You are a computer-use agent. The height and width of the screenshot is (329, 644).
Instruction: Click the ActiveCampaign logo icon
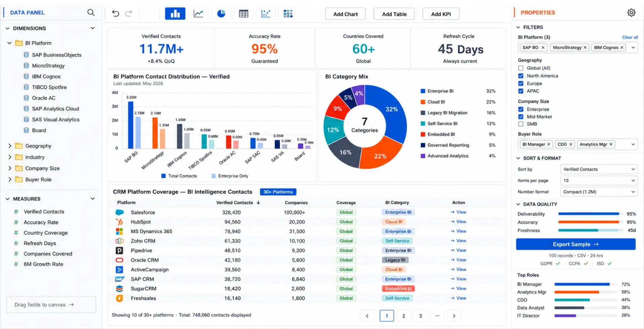point(119,270)
